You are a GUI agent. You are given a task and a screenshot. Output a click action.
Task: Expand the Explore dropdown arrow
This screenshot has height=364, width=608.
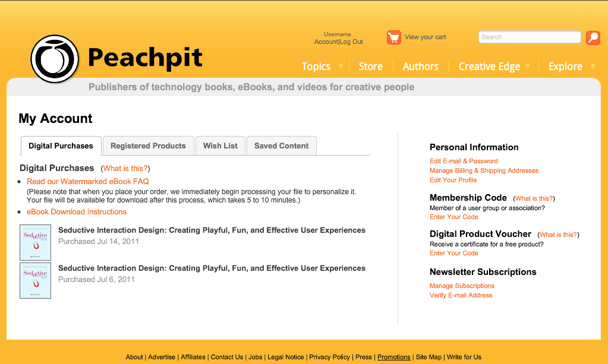[x=593, y=67]
